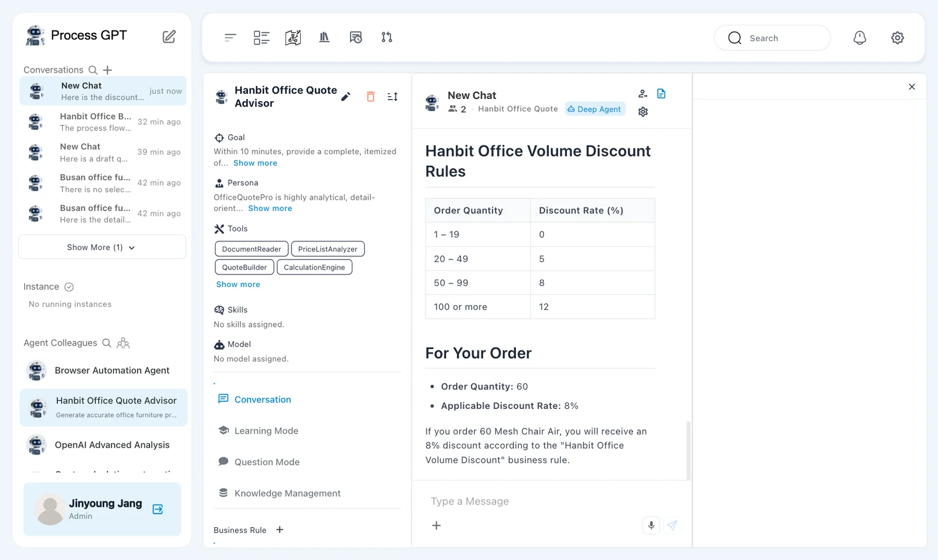Open the checklist view icon in top toolbar
Image resolution: width=938 pixels, height=560 pixels.
tap(261, 37)
